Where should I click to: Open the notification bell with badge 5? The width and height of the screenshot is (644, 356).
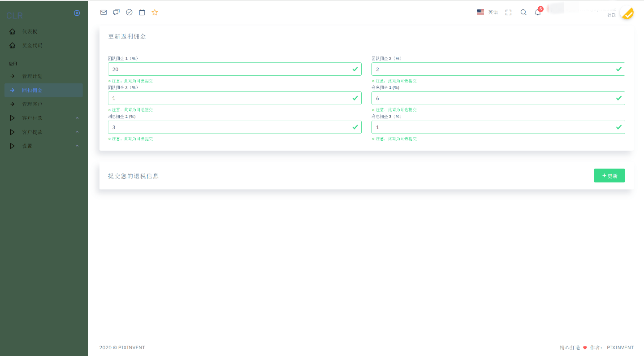[538, 13]
